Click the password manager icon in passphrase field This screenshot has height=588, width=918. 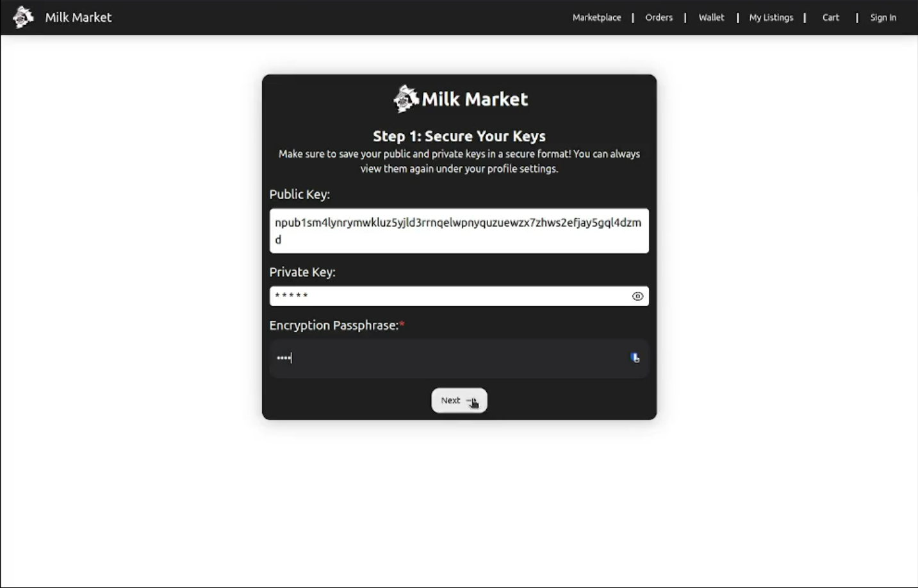(x=635, y=358)
